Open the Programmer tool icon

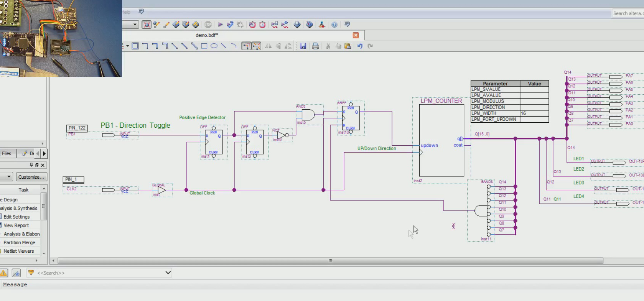tap(297, 25)
